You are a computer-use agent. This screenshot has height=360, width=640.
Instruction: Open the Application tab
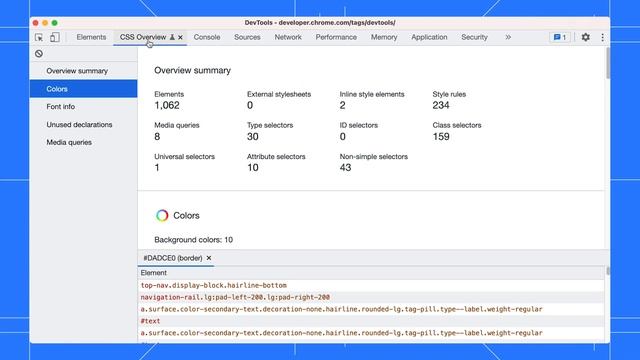(429, 37)
